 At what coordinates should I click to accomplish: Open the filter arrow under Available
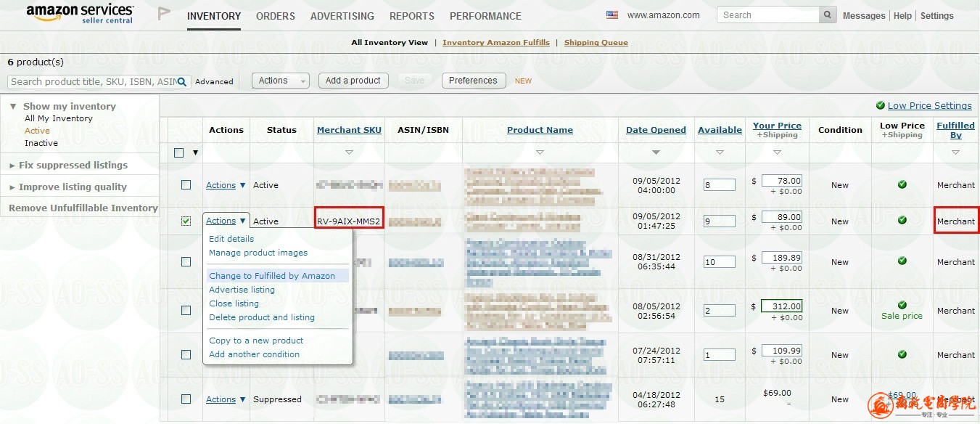coord(720,152)
